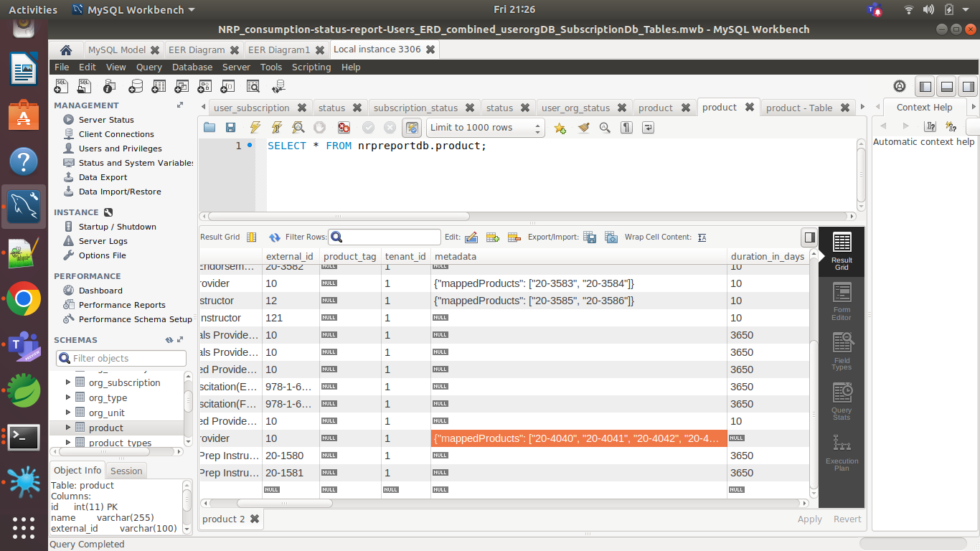Click the beautify SQL broom icon
980x551 pixels.
click(x=585, y=127)
